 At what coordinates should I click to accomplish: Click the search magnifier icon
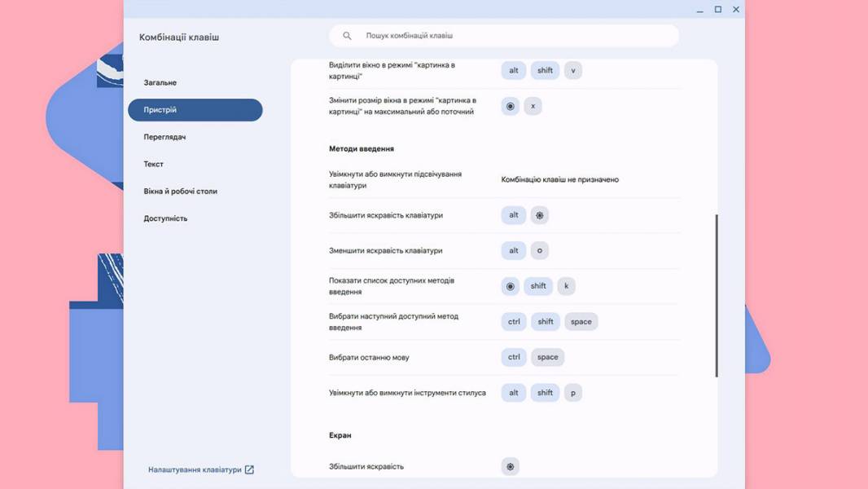347,35
